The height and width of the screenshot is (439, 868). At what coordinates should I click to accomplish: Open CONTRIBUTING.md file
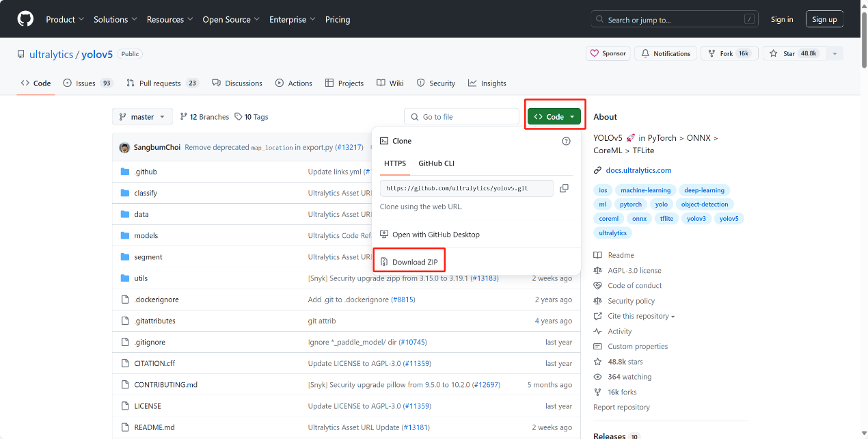pos(165,385)
